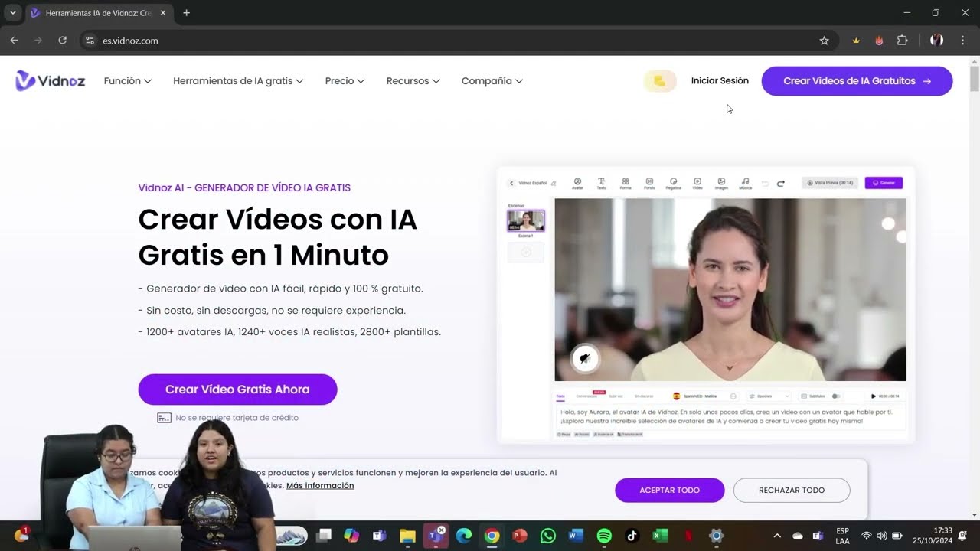Click the Conversación tab under the demo video
The height and width of the screenshot is (551, 980).
pos(587,396)
